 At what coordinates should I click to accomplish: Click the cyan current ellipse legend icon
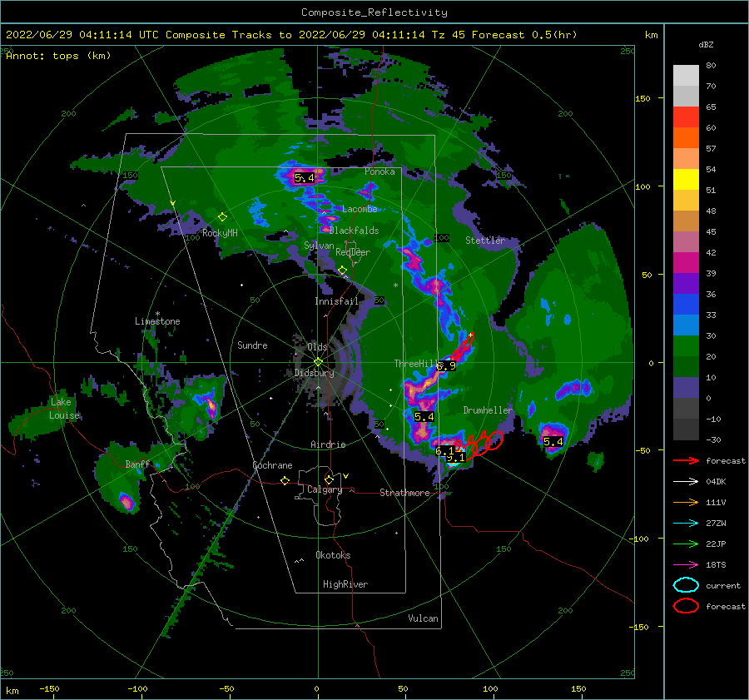(686, 585)
